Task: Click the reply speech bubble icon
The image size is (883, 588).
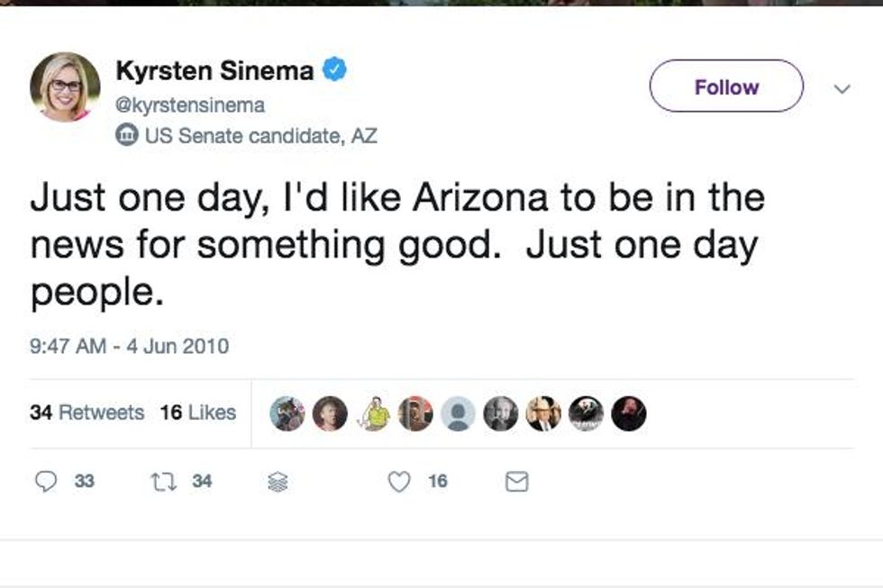Action: pyautogui.click(x=46, y=483)
